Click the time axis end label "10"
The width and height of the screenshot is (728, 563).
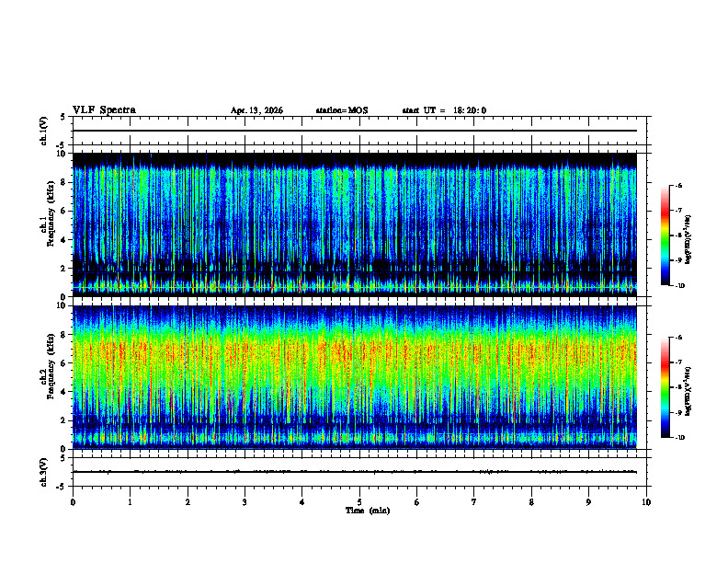point(646,502)
